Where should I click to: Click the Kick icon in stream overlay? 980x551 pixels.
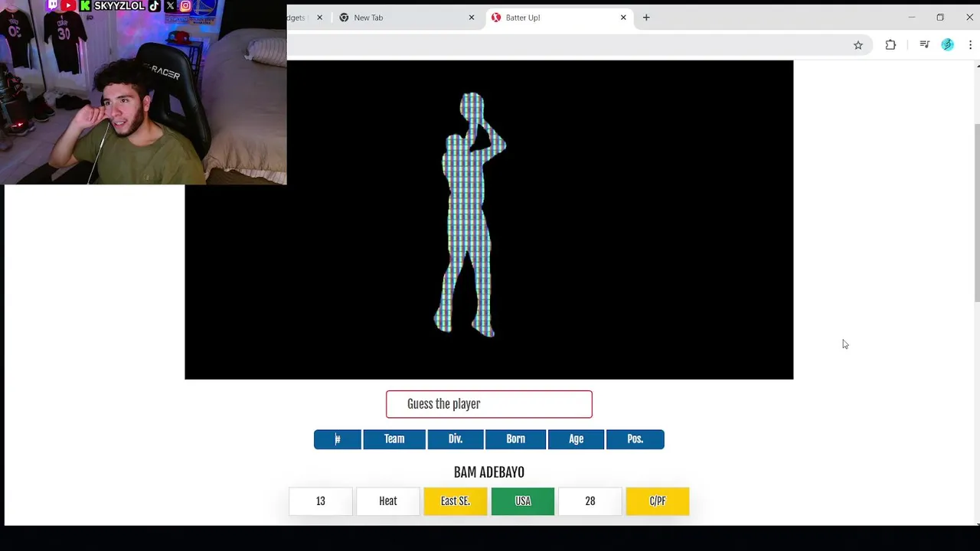click(x=85, y=5)
